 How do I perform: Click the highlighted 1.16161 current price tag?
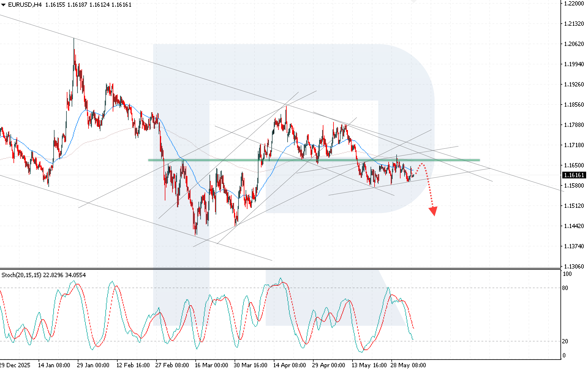click(x=574, y=175)
